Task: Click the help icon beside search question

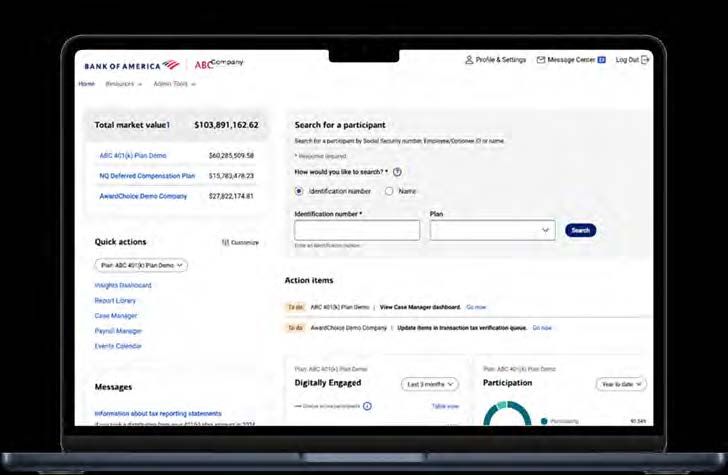Action: 397,172
